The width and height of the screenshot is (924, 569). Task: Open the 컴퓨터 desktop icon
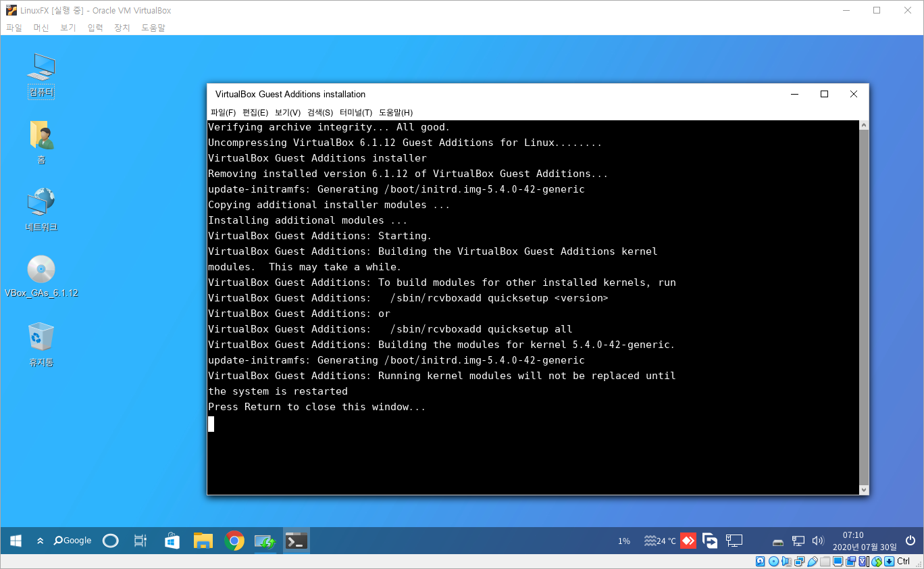tap(41, 75)
